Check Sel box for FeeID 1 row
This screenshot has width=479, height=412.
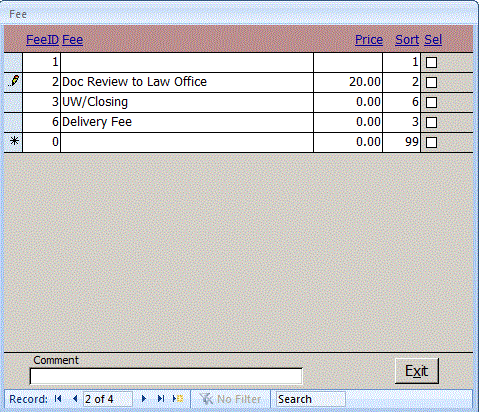click(x=431, y=62)
